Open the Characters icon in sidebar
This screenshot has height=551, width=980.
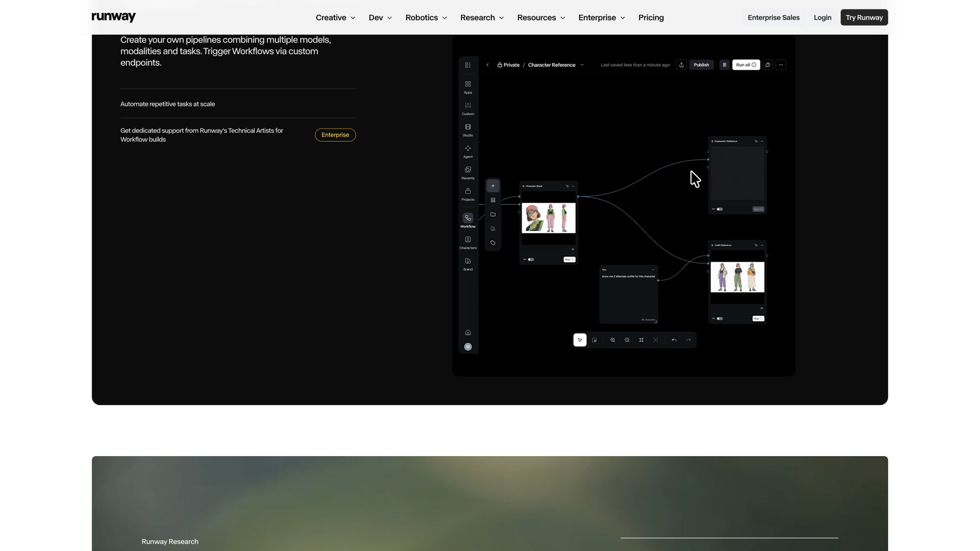click(468, 239)
